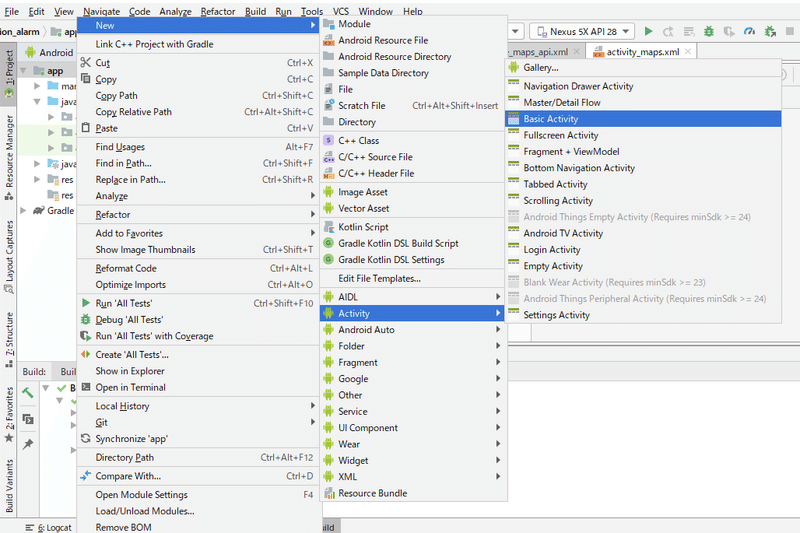Select Settings Activity template
This screenshot has width=800, height=533.
click(643, 315)
